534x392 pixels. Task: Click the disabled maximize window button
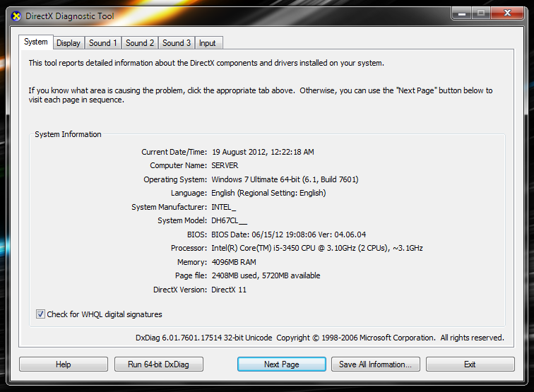pos(481,13)
